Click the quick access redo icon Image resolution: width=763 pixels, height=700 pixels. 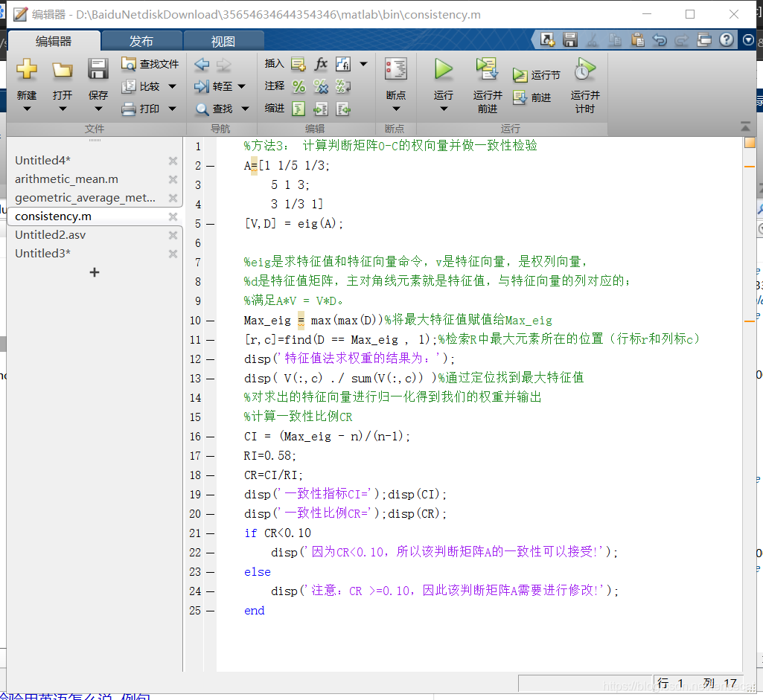click(682, 40)
